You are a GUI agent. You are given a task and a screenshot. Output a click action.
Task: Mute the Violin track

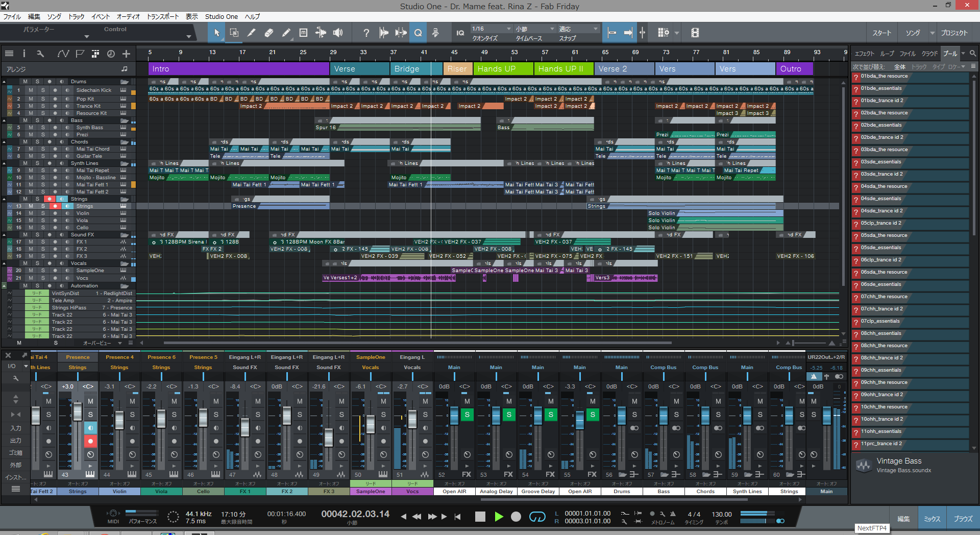coord(31,213)
